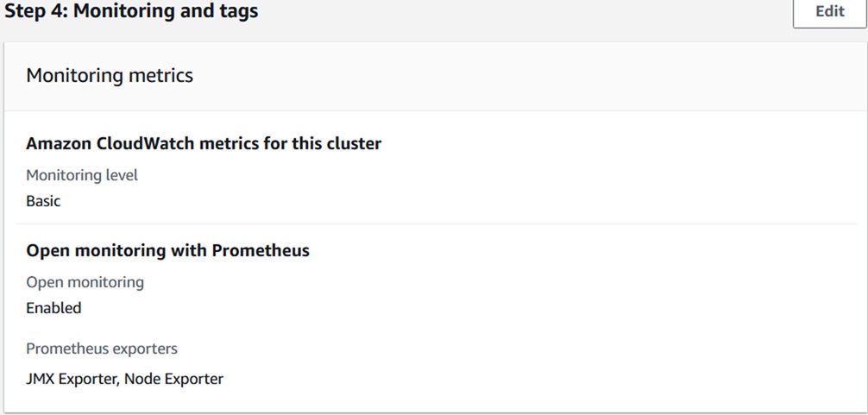The height and width of the screenshot is (415, 868).
Task: Click the Prometheus exporters label
Action: [x=102, y=349]
